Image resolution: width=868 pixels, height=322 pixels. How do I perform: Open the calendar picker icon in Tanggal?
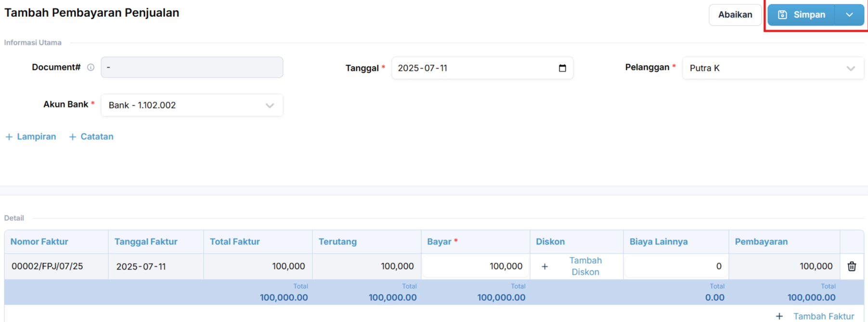(562, 68)
